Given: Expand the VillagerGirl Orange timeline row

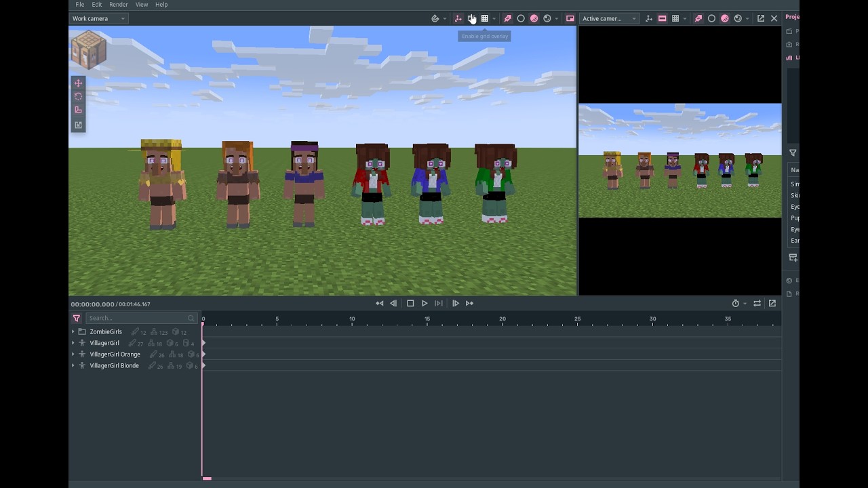Looking at the screenshot, I should pos(73,354).
